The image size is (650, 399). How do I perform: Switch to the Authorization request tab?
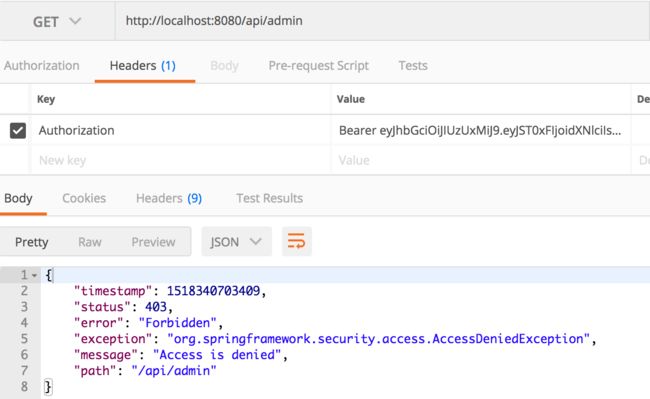point(42,65)
